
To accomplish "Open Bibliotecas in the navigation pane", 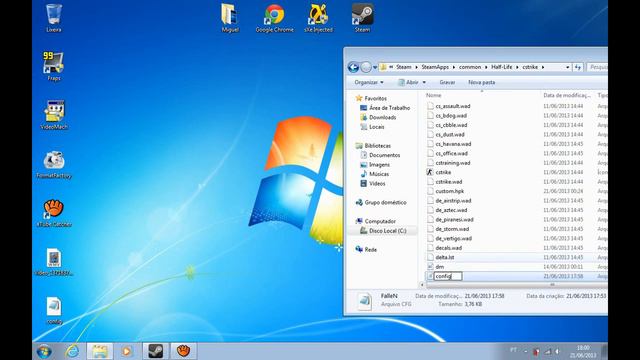I will click(378, 146).
